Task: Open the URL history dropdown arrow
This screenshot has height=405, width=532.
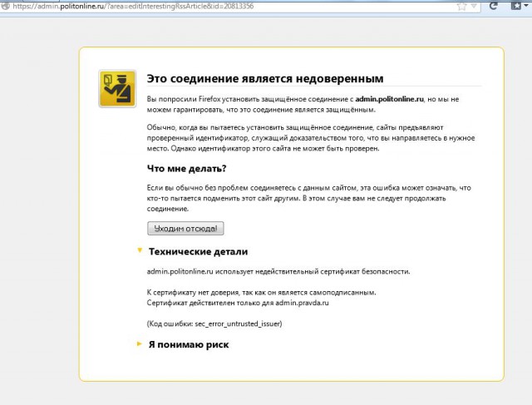Action: point(474,6)
